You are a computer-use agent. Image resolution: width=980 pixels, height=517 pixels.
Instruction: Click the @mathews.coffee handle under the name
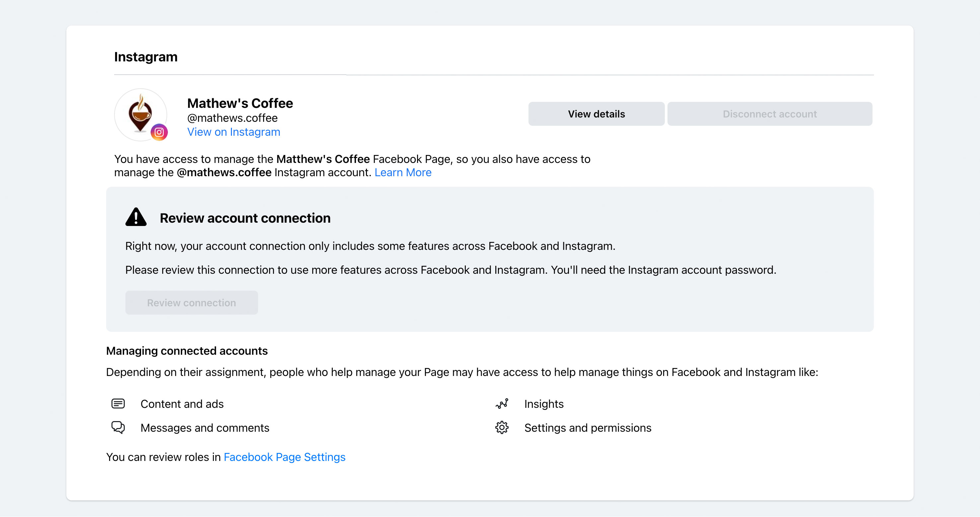(233, 118)
